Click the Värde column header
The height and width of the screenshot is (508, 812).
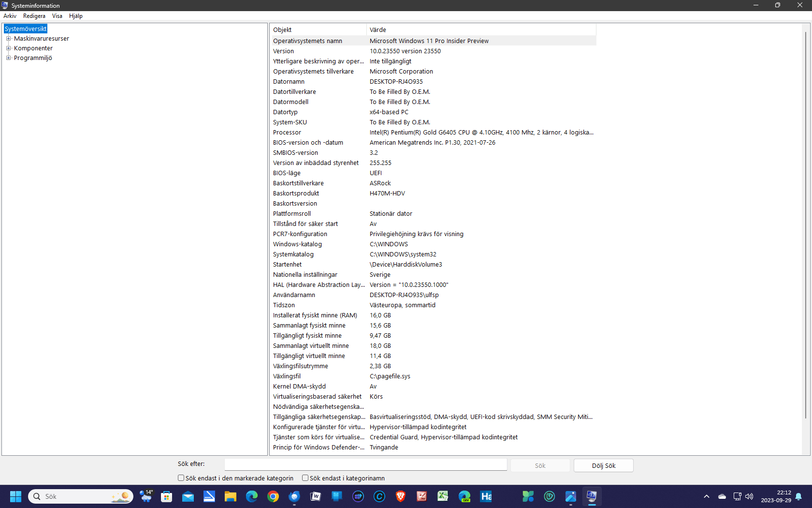click(x=481, y=30)
